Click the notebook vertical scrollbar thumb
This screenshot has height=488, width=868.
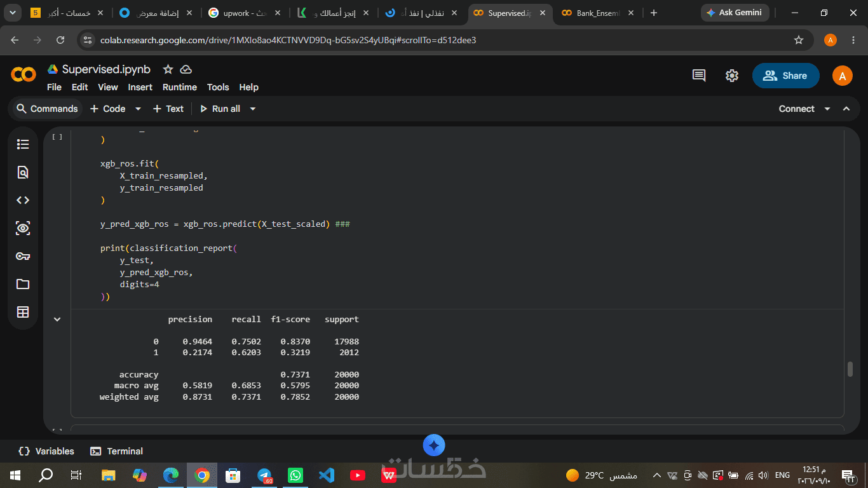850,369
